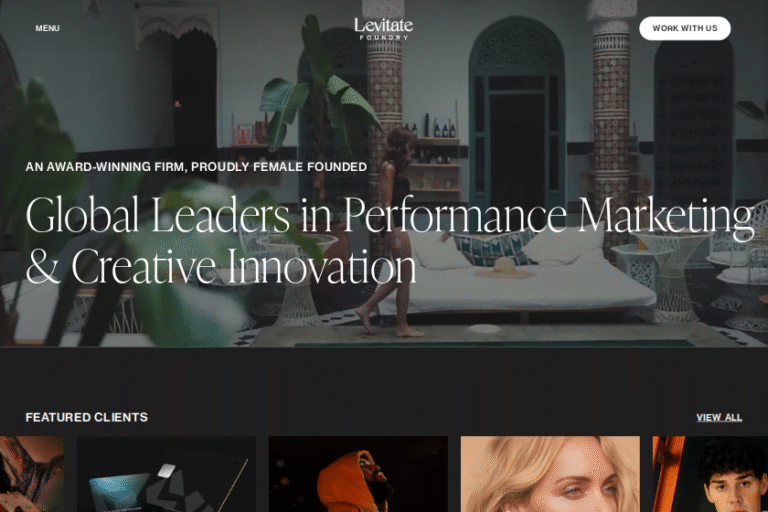768x512 pixels.
Task: Open the VIEW ALL clients link
Action: click(x=719, y=417)
